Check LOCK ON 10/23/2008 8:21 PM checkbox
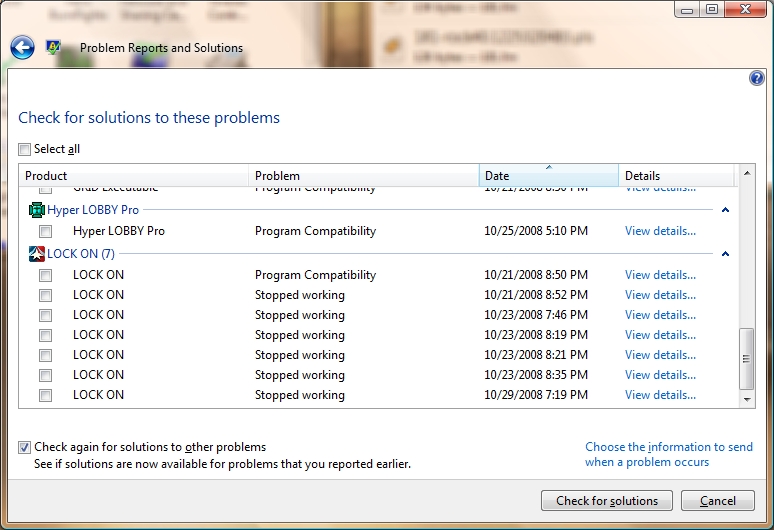The width and height of the screenshot is (774, 530). point(45,355)
